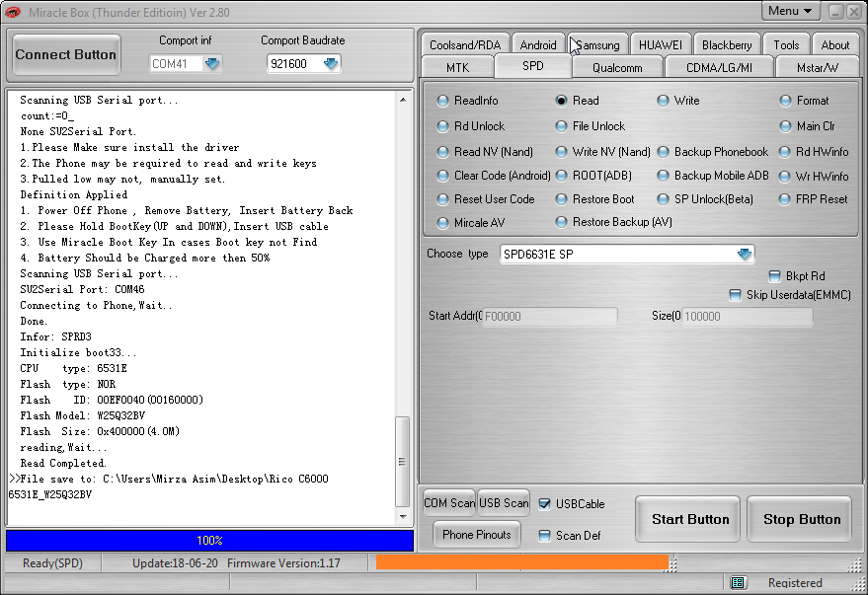868x595 pixels.
Task: Click the Size input field
Action: pyautogui.click(x=747, y=316)
